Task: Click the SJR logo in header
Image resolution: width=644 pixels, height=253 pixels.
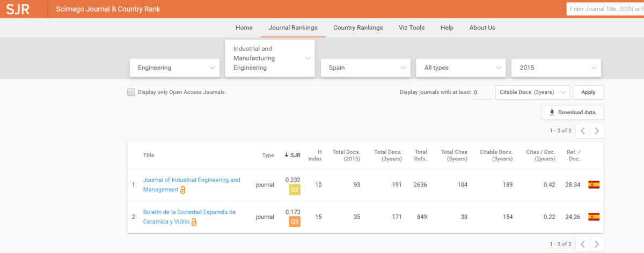Action: [x=18, y=9]
